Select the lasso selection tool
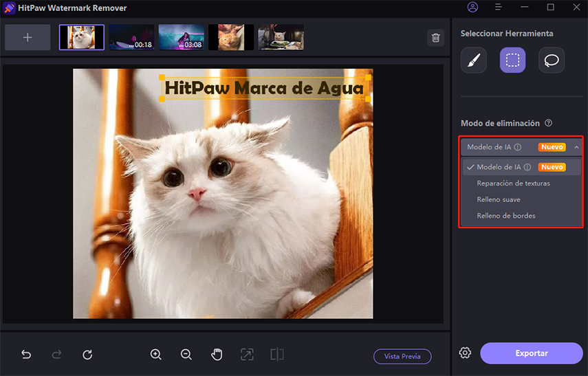588x376 pixels. coord(552,60)
